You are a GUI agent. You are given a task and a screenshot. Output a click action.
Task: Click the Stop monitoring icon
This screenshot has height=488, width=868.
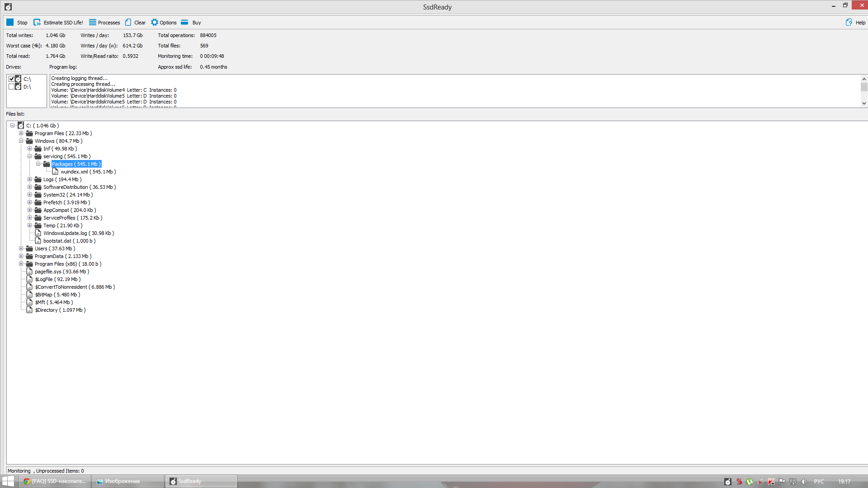pos(10,22)
